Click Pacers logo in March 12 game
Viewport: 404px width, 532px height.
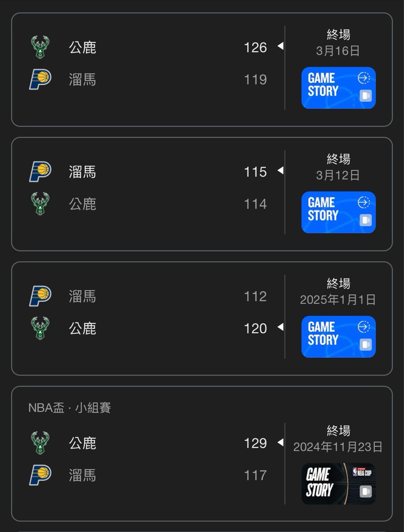(40, 172)
